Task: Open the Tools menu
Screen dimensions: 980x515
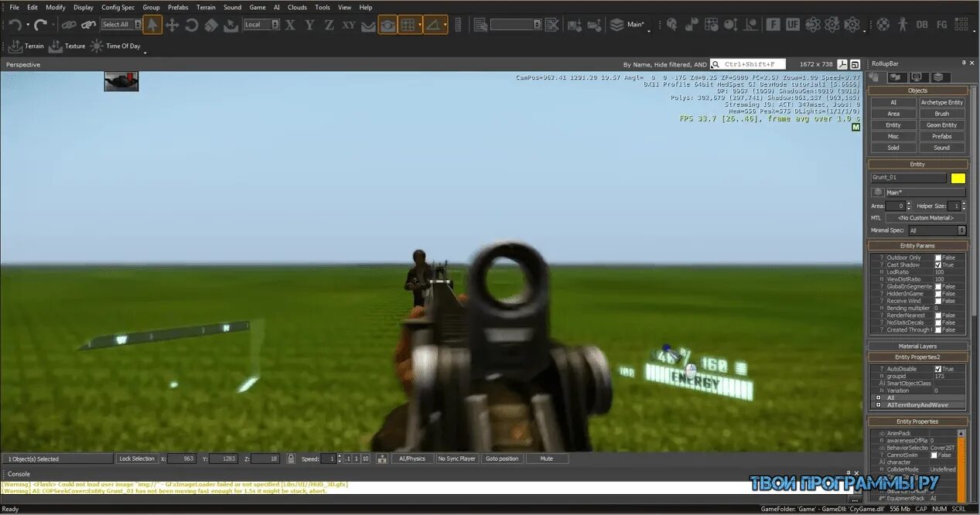Action: (x=323, y=7)
